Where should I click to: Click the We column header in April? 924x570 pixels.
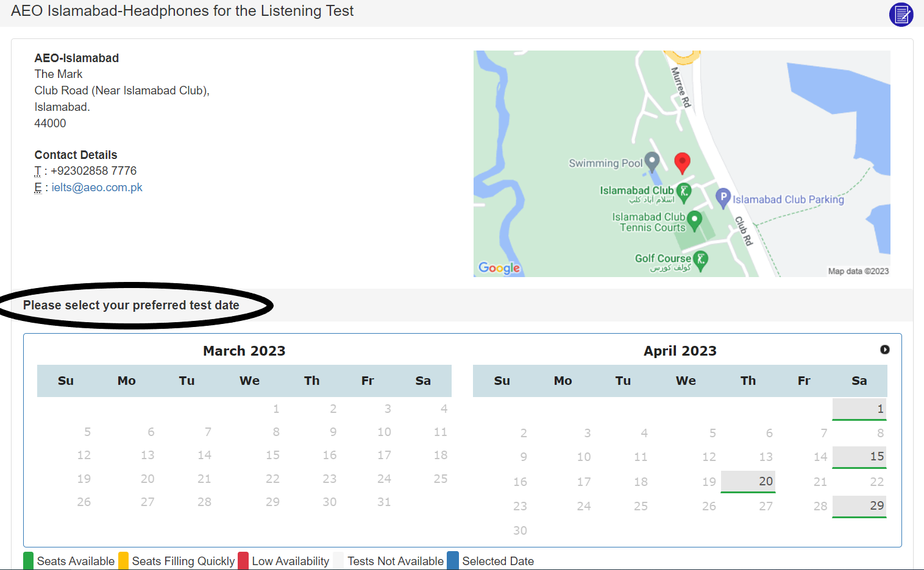tap(686, 381)
